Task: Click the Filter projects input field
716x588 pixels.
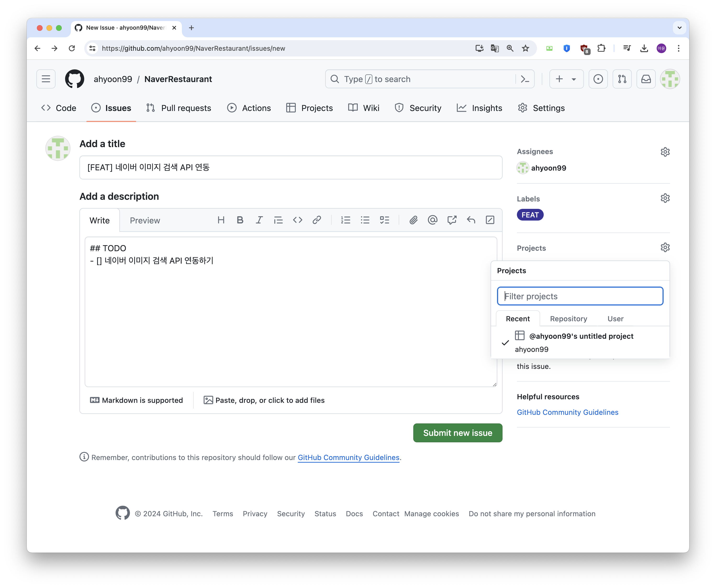Action: [580, 296]
